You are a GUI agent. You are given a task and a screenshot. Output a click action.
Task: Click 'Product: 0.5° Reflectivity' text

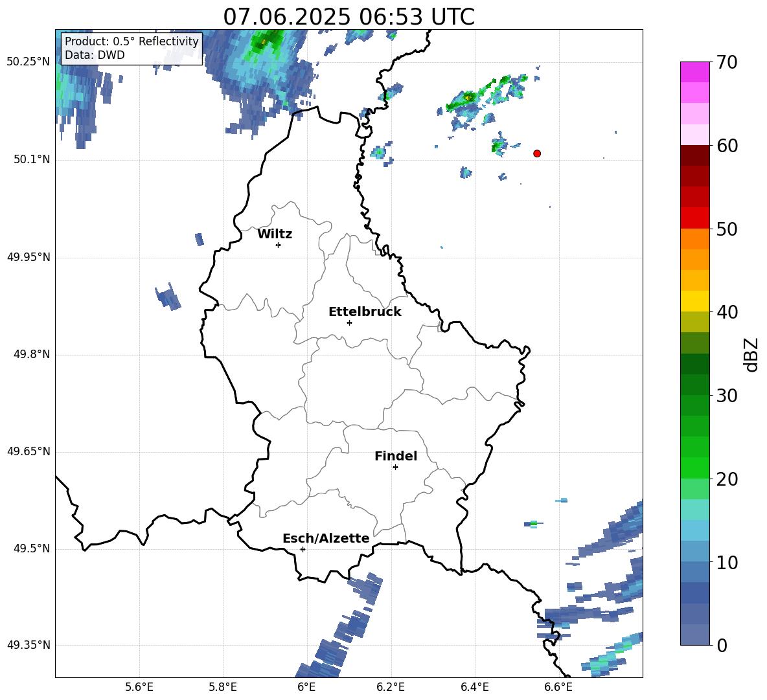[132, 41]
